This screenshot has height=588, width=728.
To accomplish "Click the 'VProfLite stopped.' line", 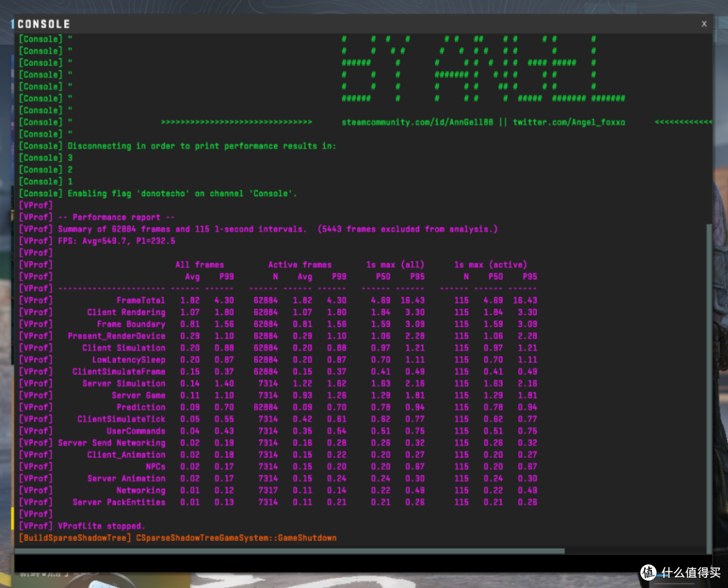I will (82, 526).
